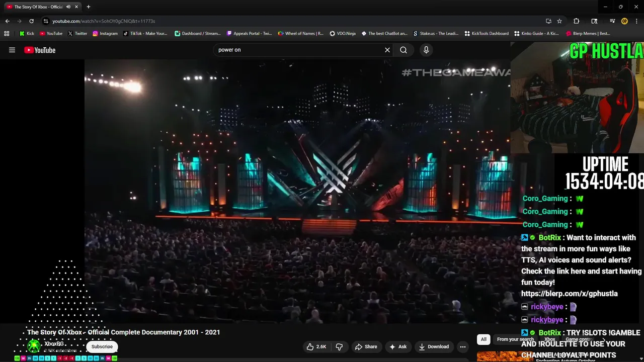
Task: Open the browser profile avatar
Action: coord(624,21)
